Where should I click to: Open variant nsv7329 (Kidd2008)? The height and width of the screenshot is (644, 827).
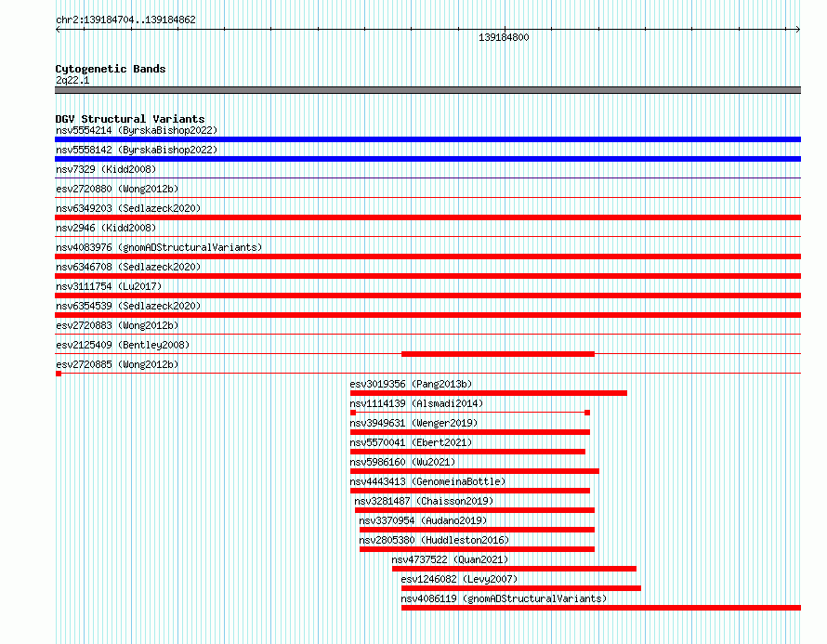[106, 169]
